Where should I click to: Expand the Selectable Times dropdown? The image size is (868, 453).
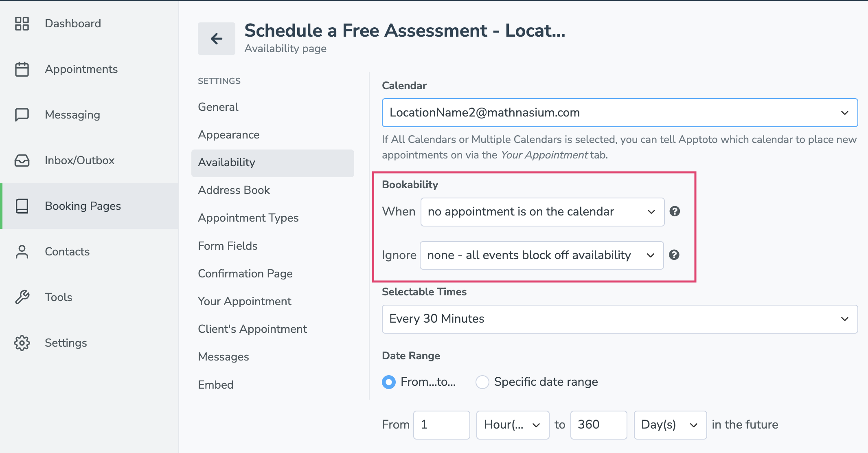[x=620, y=319]
